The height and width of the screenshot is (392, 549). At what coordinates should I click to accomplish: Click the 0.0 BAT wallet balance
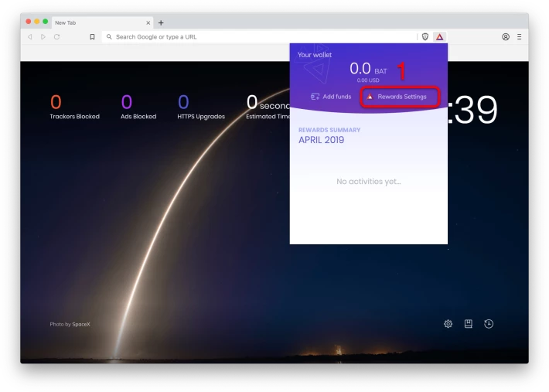click(x=368, y=69)
